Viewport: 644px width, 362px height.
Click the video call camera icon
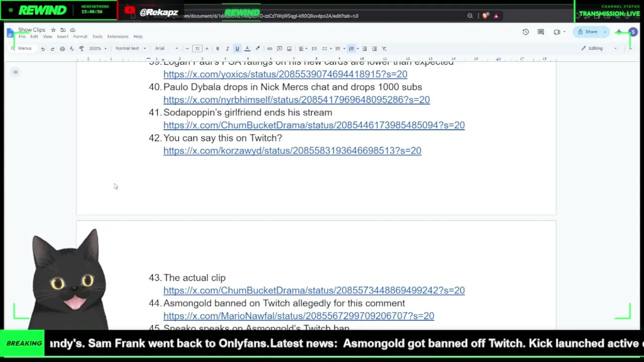point(557,32)
